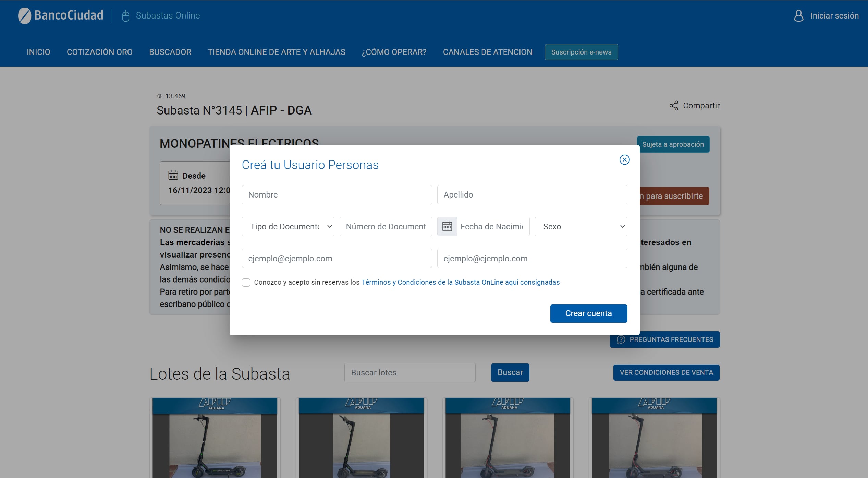Open the first scooter lot thumbnail
The image size is (868, 478).
click(215, 438)
